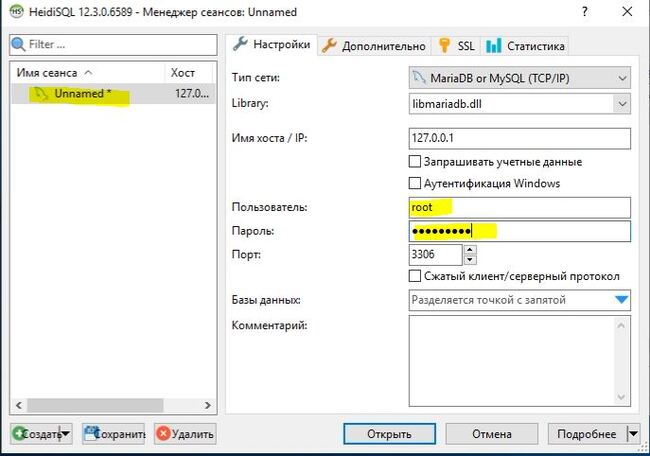Open the Статистика tab
Screen dimensions: 650x456
(x=525, y=46)
